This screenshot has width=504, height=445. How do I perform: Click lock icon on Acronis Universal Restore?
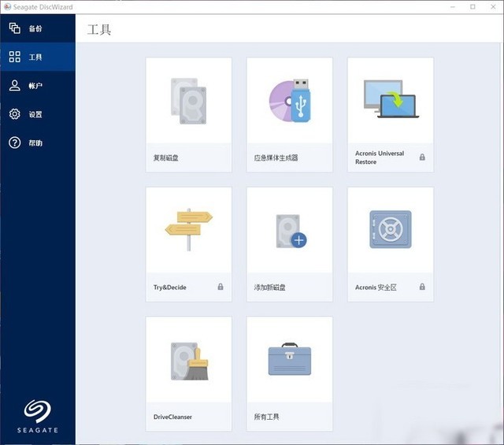[x=422, y=157]
